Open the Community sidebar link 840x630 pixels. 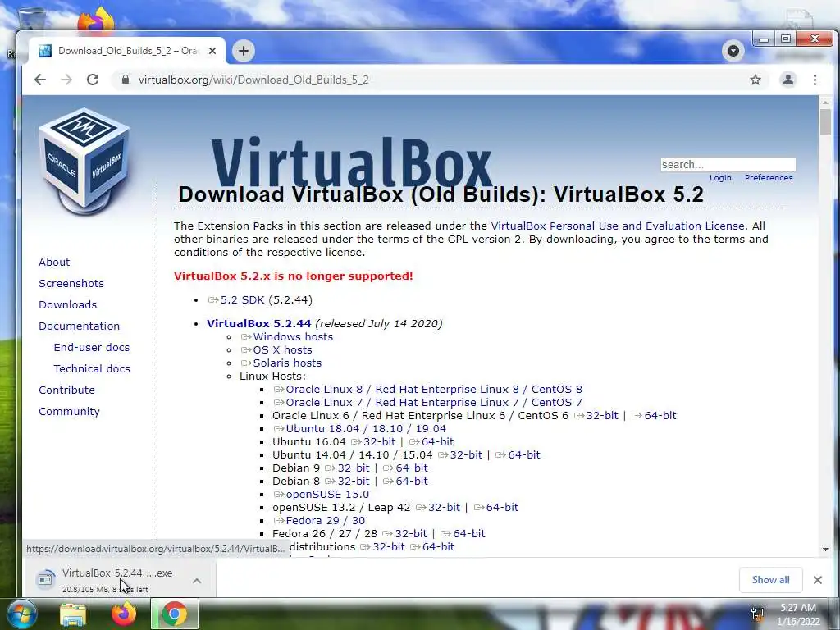coord(69,412)
